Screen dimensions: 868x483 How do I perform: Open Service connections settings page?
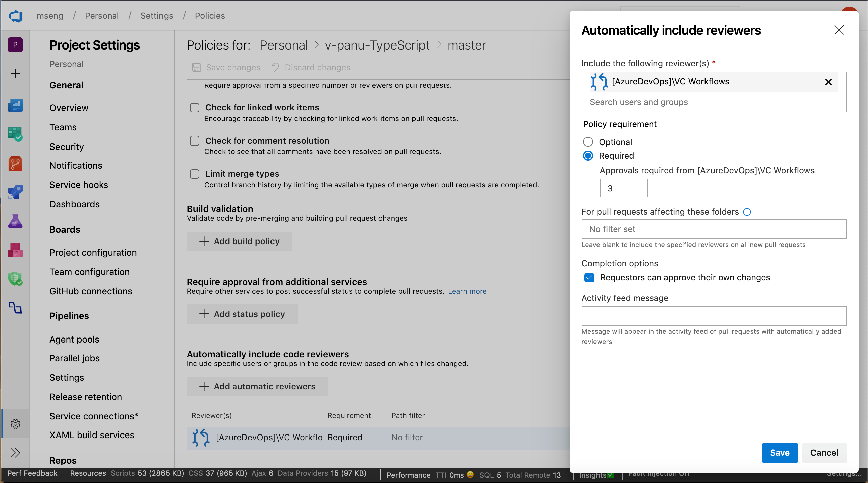tap(95, 415)
